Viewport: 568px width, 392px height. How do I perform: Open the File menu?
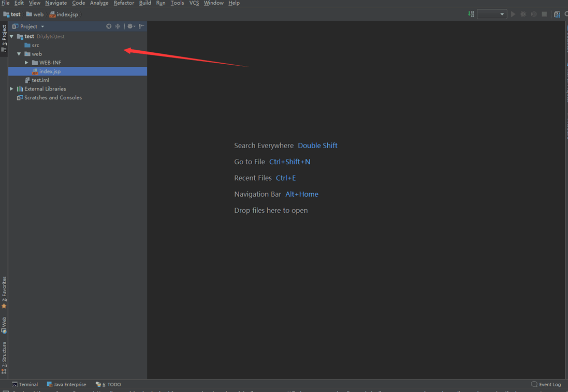pyautogui.click(x=5, y=3)
